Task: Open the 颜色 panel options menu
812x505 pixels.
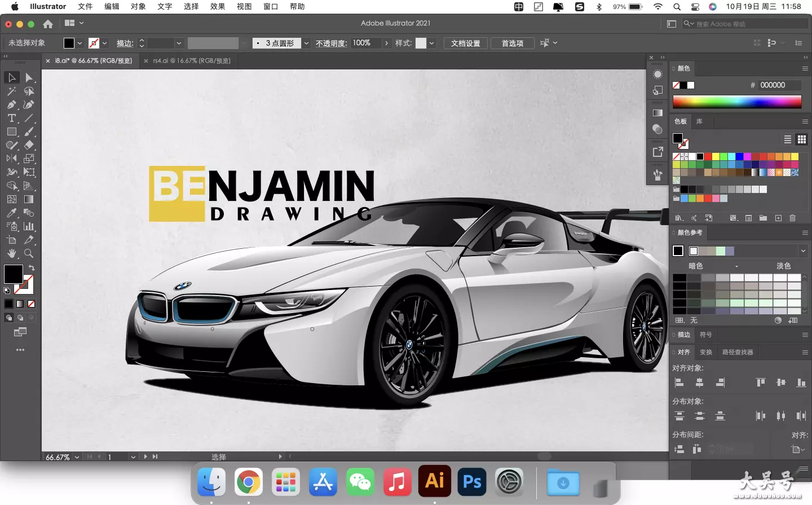Action: pyautogui.click(x=805, y=68)
